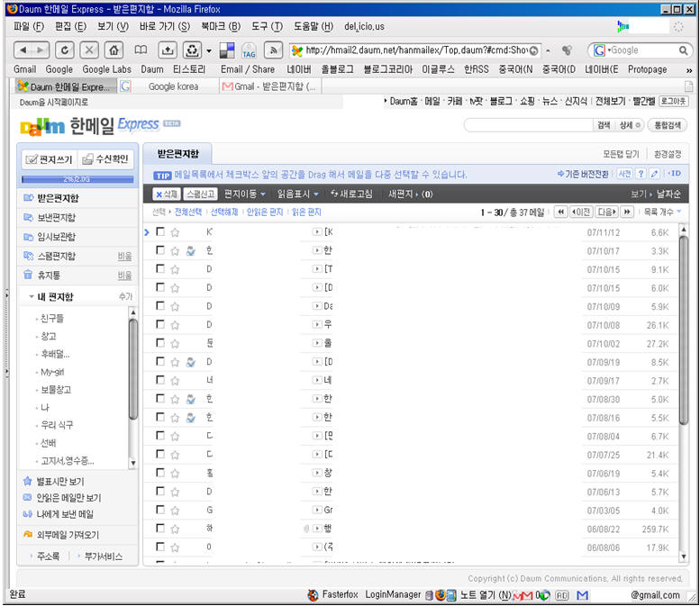Click the del.icio.us squares icon

pyautogui.click(x=227, y=50)
